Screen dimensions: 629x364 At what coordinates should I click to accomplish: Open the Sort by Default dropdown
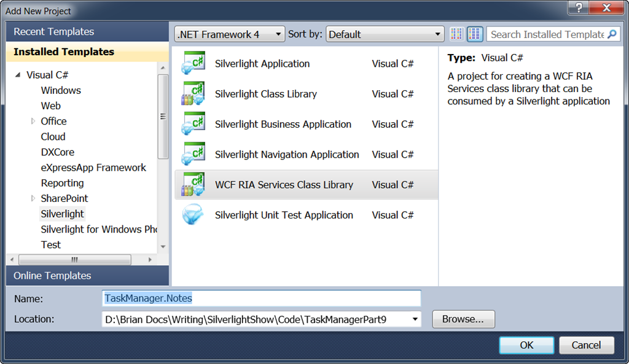click(385, 34)
